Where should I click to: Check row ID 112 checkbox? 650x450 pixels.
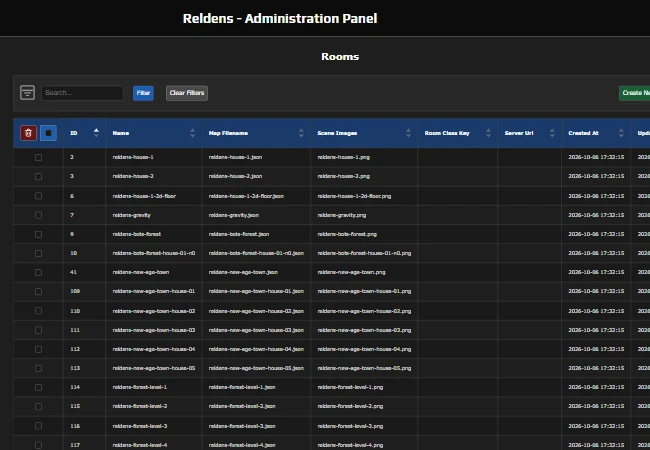tap(39, 349)
